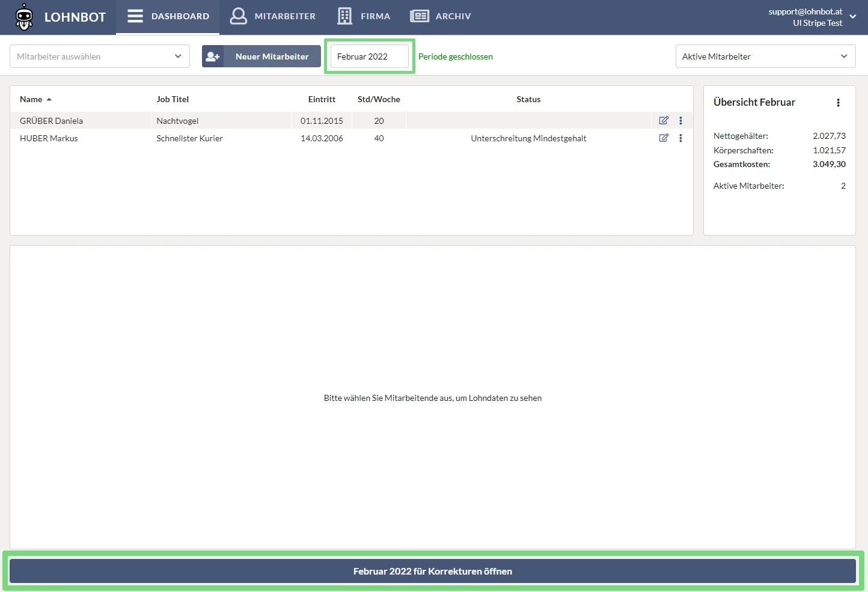
Task: Select the employee HUBER Markus
Action: (49, 138)
